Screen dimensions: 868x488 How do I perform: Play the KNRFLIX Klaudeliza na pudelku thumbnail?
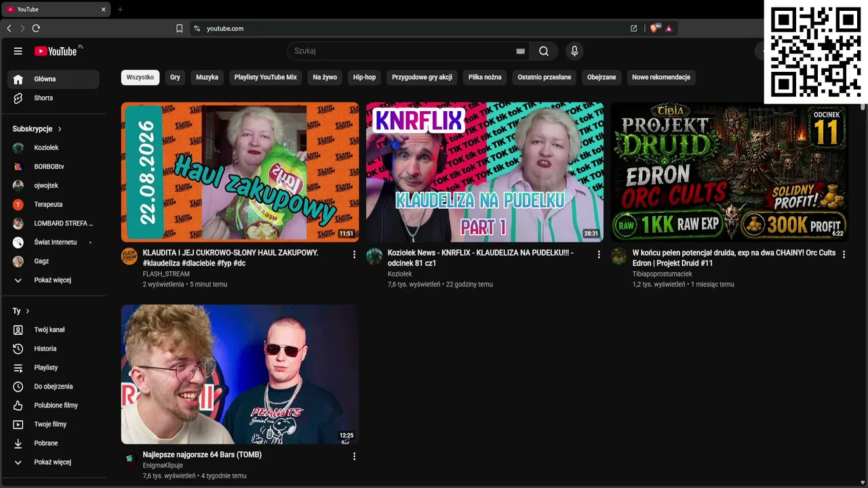485,172
